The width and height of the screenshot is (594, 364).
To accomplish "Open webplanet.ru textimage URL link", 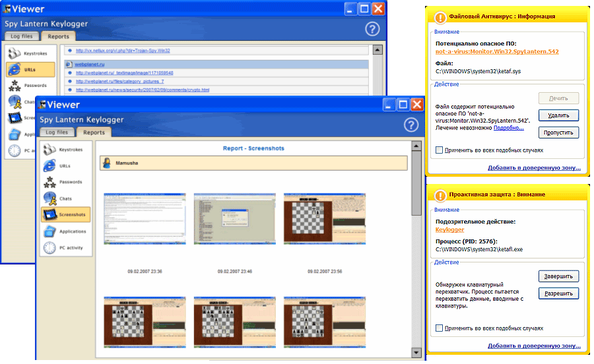I will click(125, 73).
